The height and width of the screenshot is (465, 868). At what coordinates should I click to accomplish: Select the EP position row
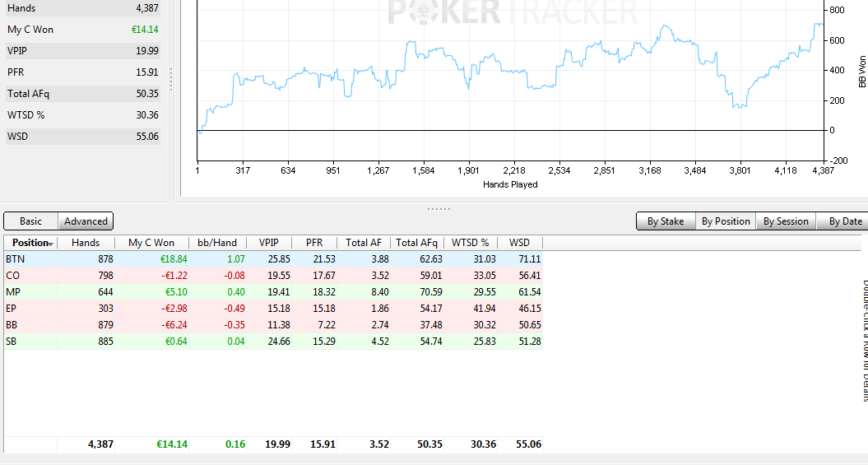[x=273, y=309]
